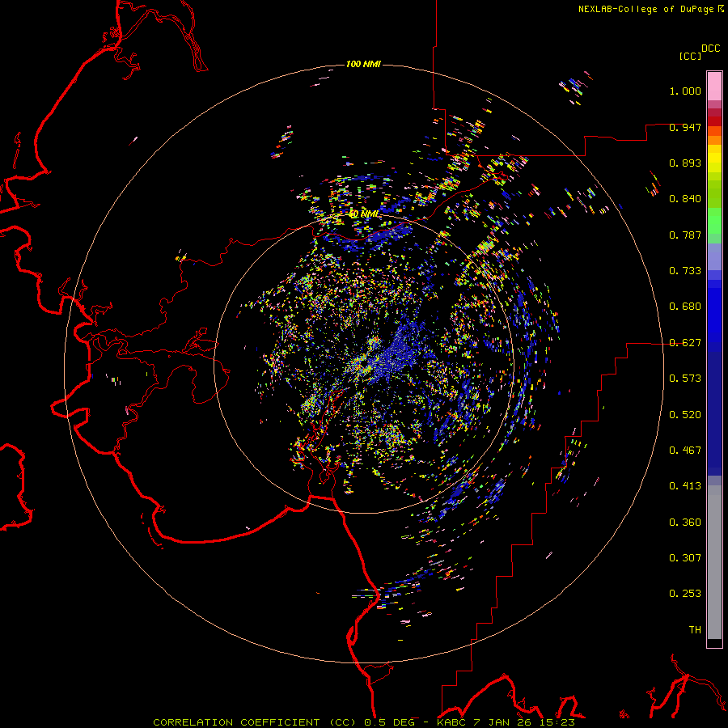Click the [CC] unit label
The height and width of the screenshot is (728, 728).
coord(690,56)
